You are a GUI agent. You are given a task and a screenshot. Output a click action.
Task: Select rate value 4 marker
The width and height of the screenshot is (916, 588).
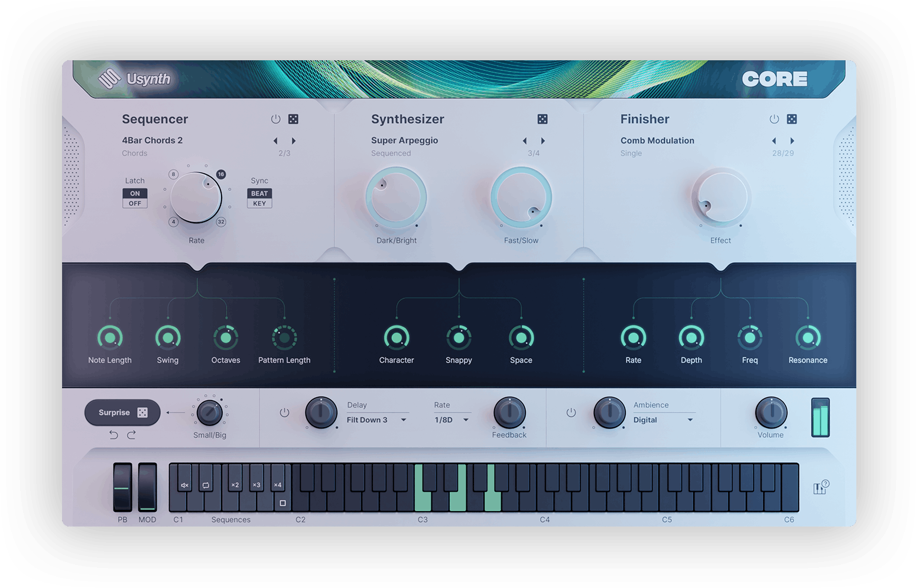(173, 222)
